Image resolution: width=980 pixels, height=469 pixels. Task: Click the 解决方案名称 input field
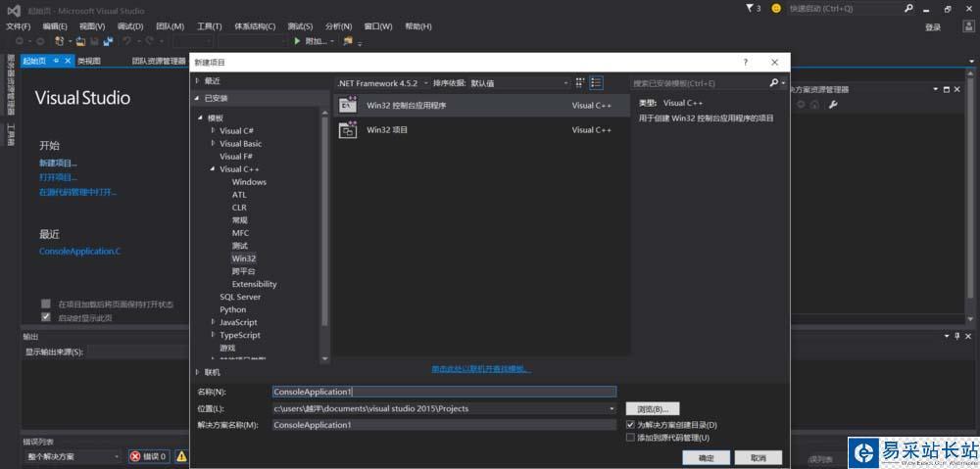tap(444, 425)
